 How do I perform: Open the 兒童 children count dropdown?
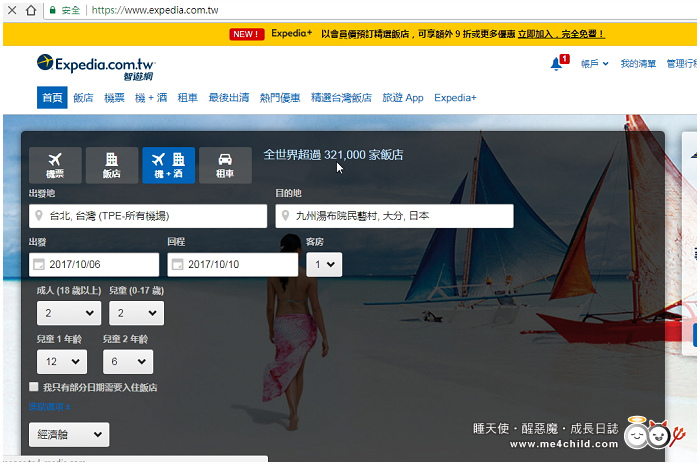tap(137, 313)
